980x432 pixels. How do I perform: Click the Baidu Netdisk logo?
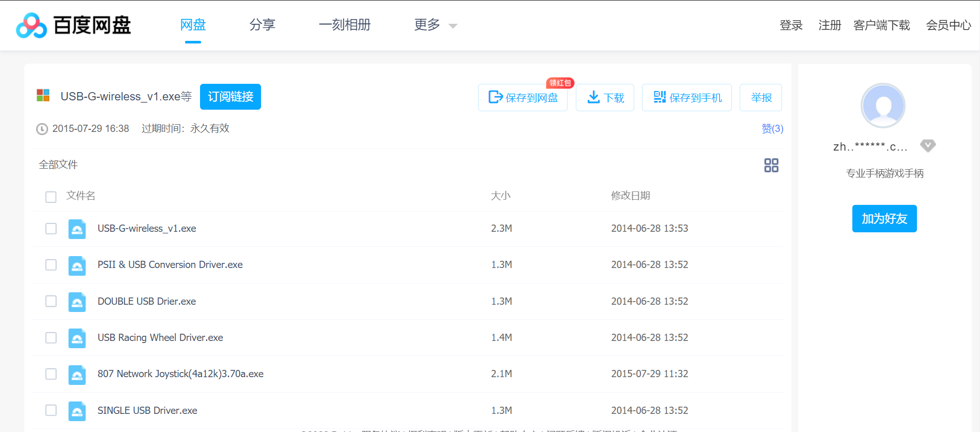click(73, 25)
